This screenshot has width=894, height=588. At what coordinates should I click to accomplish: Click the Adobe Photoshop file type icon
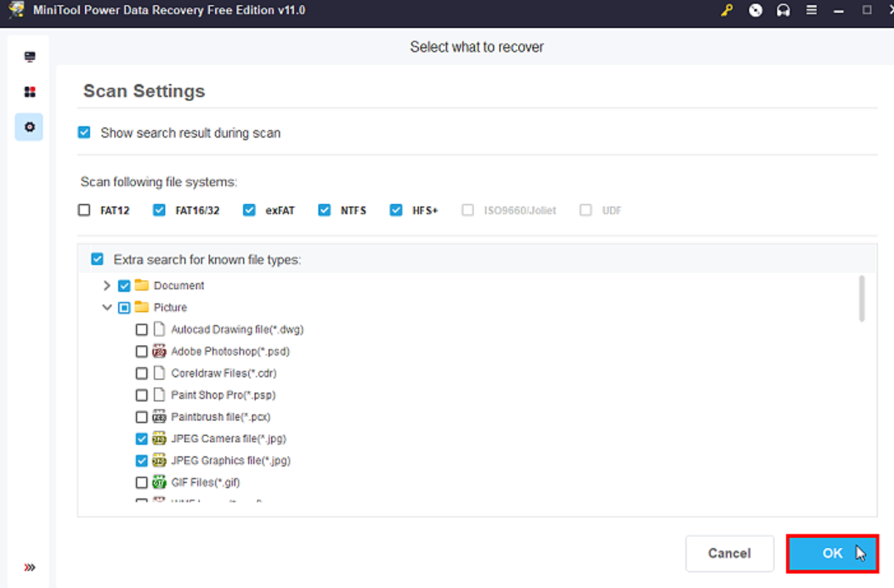click(x=160, y=351)
